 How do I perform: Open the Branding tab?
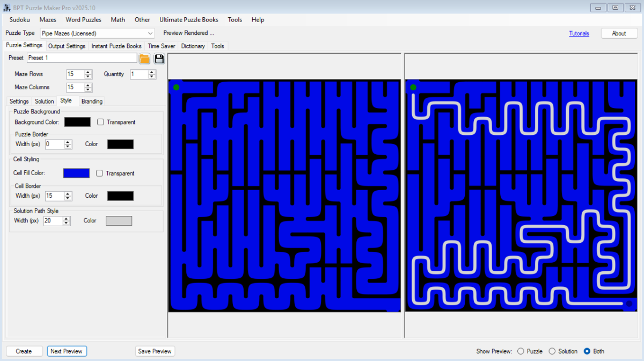click(92, 101)
